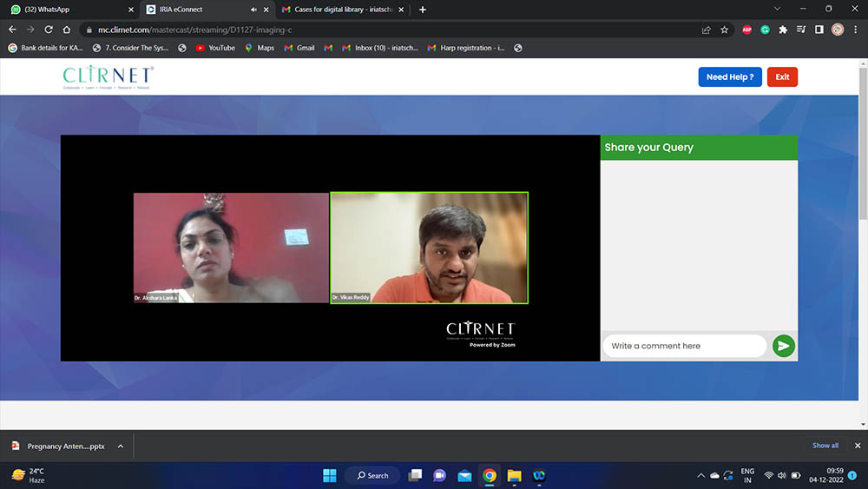The height and width of the screenshot is (489, 868).
Task: Bookmark this page with star icon
Action: (x=724, y=30)
